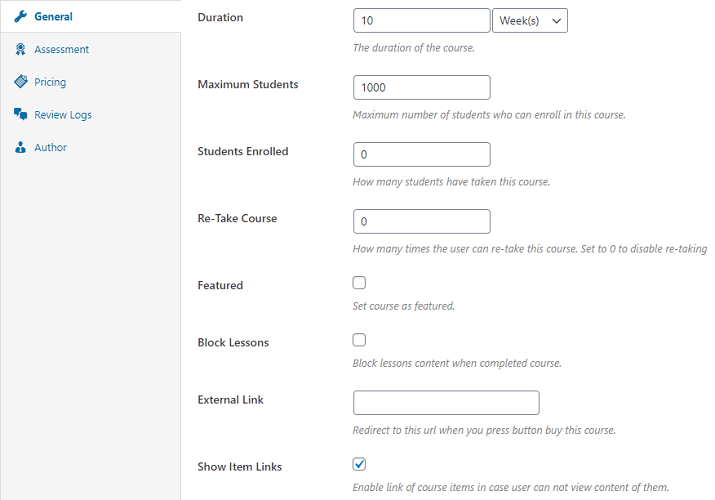
Task: Tick the Block Lessons checkbox
Action: pos(360,340)
